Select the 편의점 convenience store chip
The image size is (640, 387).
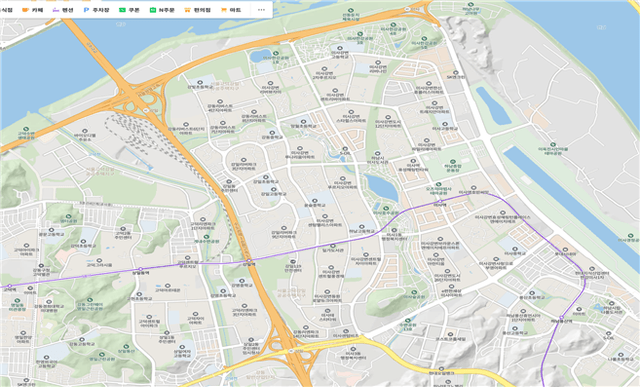click(198, 10)
